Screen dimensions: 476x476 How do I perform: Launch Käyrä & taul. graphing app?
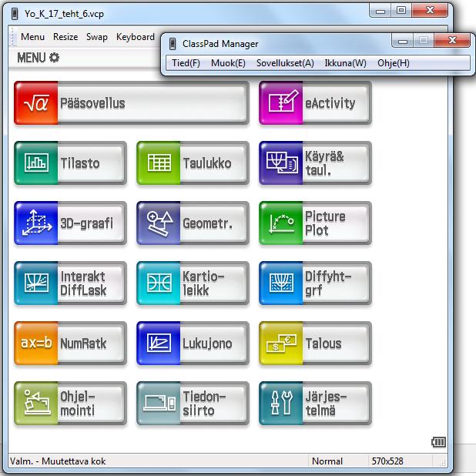[x=316, y=163]
